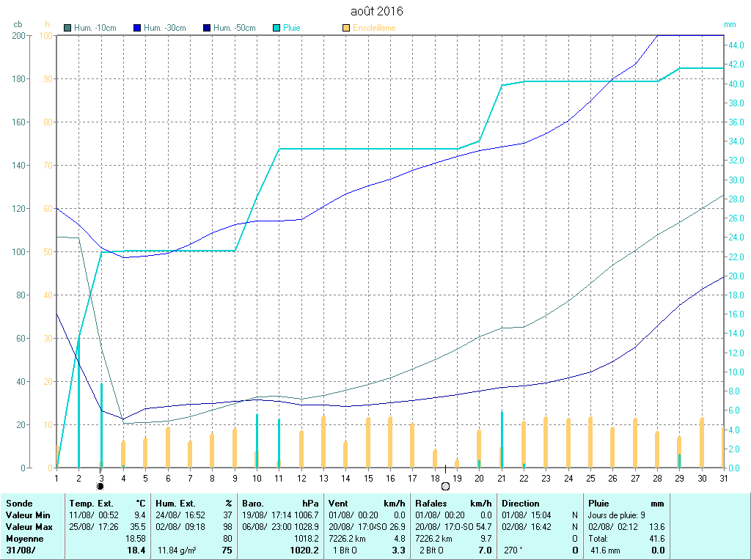
Task: Click the Ensoleillement legend color box
Action: (346, 28)
